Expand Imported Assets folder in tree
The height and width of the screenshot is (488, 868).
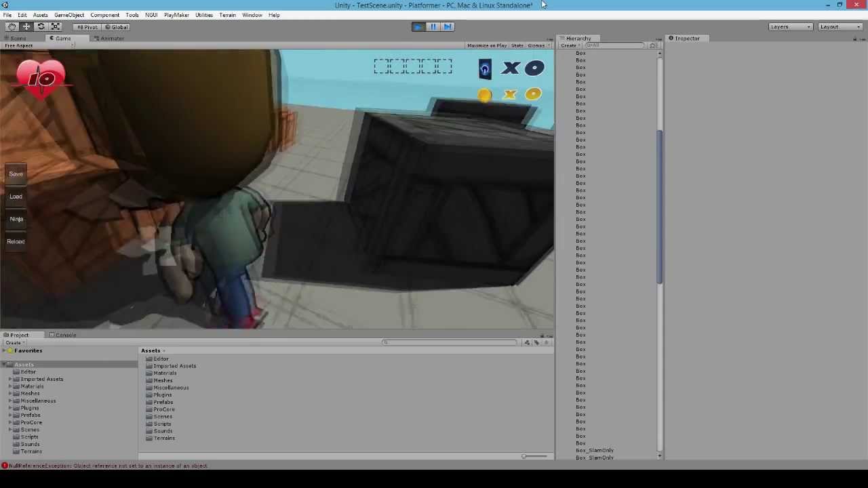click(x=10, y=379)
